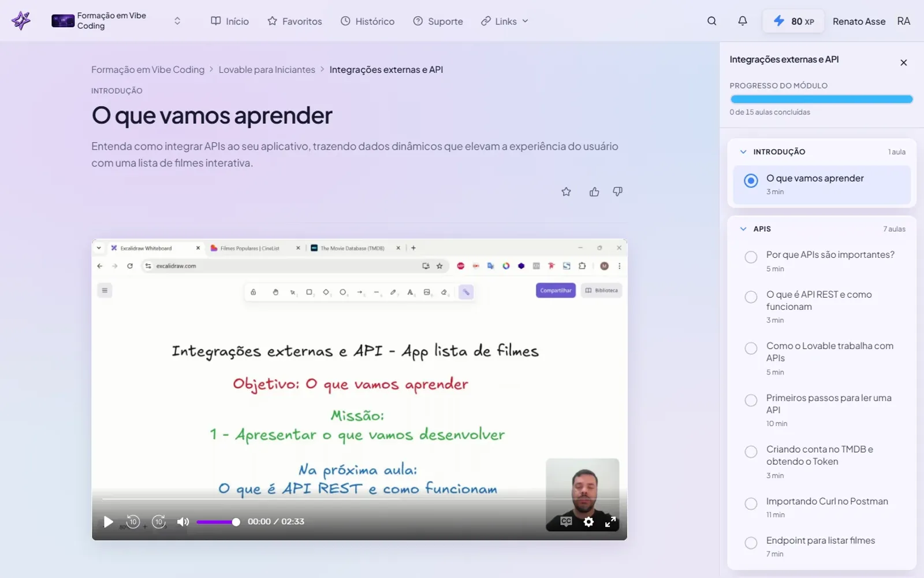Open lesson Criando conta no TMDB
The width and height of the screenshot is (924, 578).
(819, 455)
